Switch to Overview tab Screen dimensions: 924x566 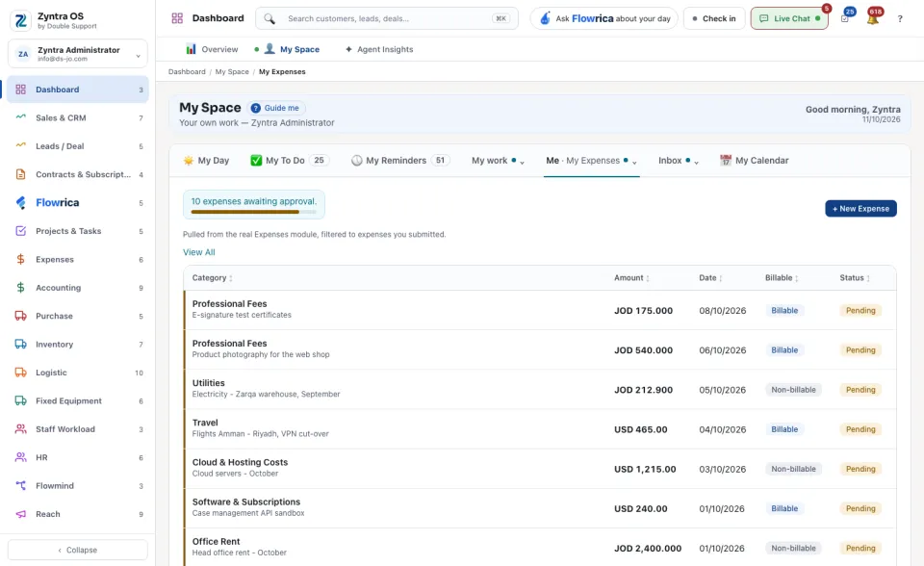[212, 49]
